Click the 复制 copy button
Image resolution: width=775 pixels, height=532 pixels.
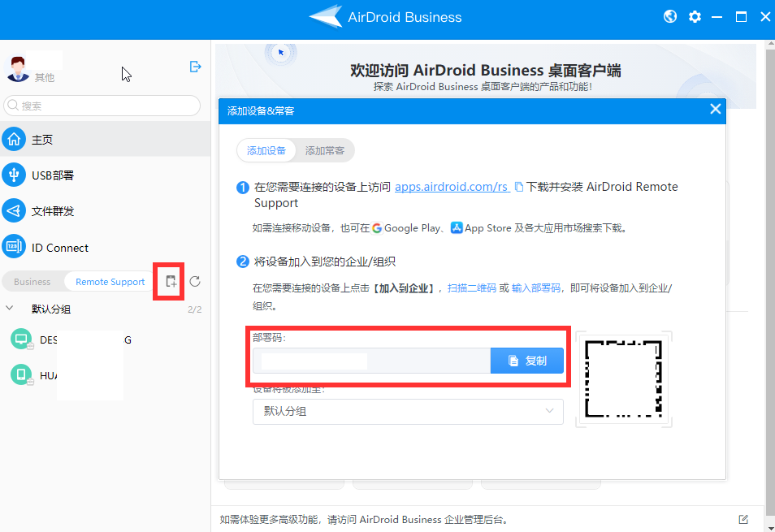[x=527, y=361]
